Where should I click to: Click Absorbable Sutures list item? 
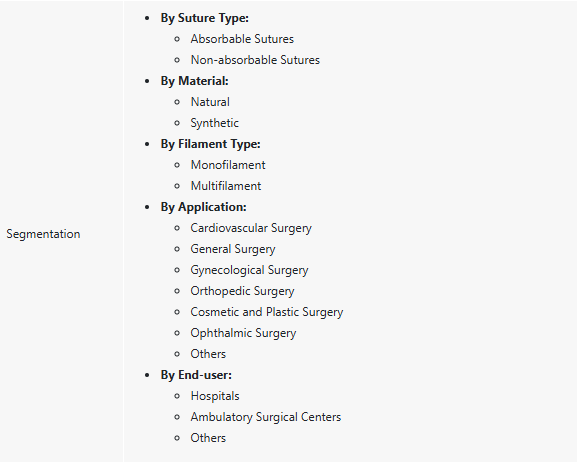pyautogui.click(x=242, y=39)
